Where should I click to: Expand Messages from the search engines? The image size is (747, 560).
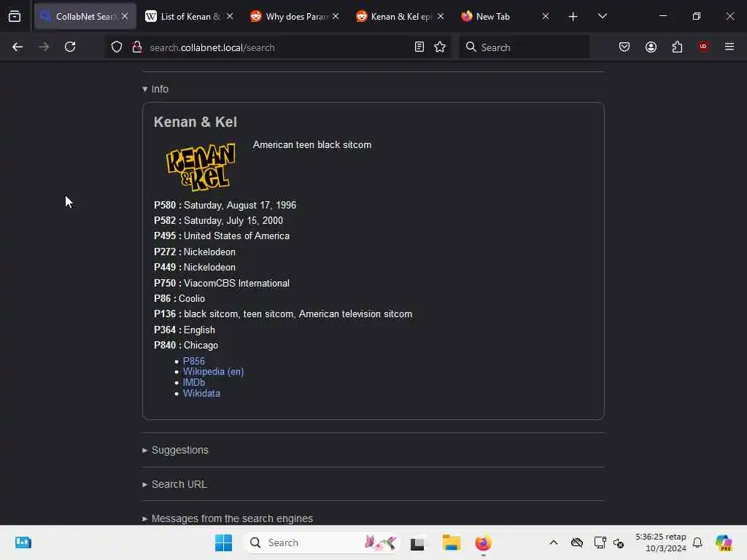click(228, 518)
